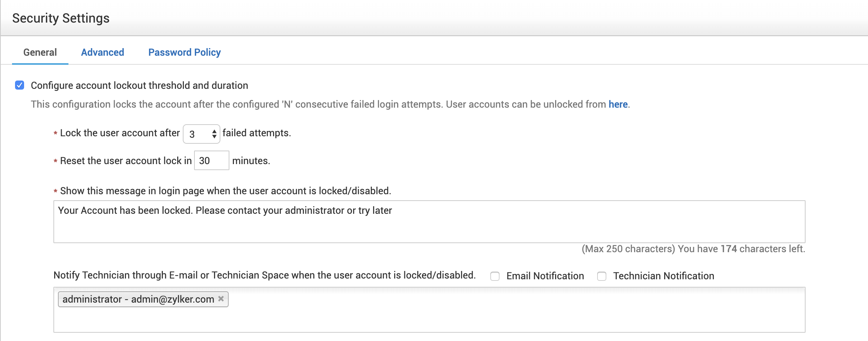Follow the "here" link to unlock accounts
This screenshot has height=341, width=868.
(x=618, y=104)
